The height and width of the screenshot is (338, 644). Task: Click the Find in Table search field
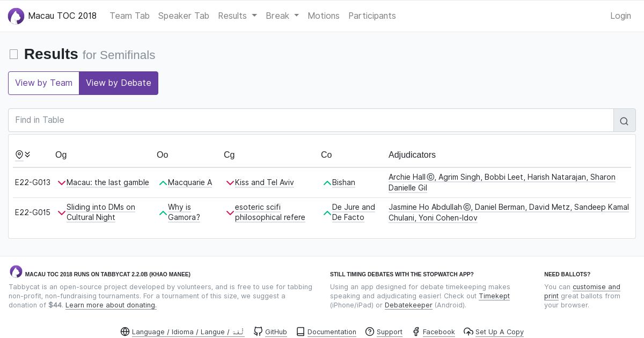coord(311,120)
